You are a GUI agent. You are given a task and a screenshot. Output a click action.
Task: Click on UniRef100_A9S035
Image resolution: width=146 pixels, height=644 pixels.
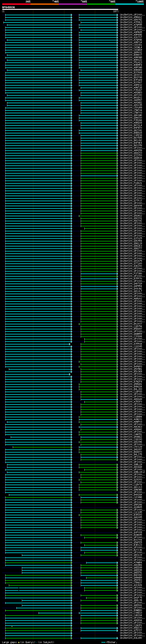click(131, 105)
